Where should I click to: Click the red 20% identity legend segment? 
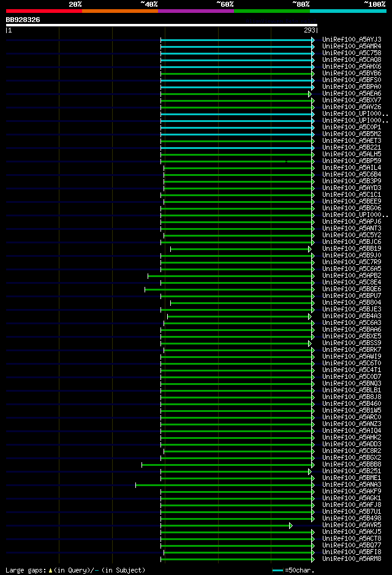pos(44,11)
